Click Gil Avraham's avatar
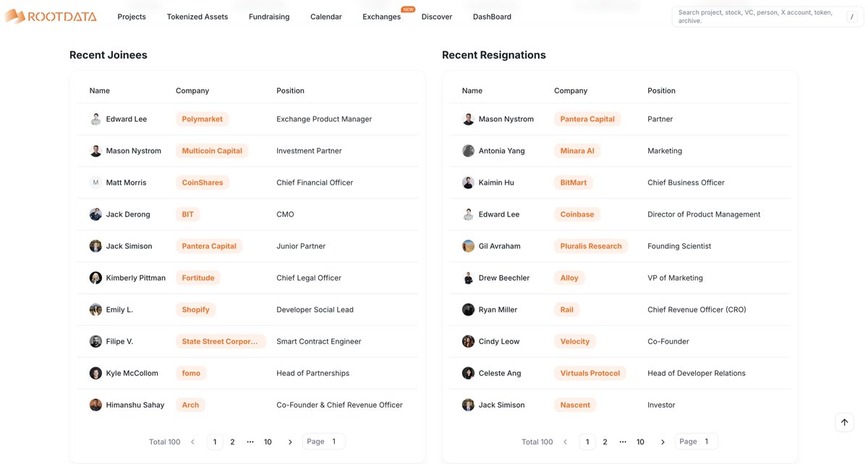868x464 pixels. click(468, 246)
